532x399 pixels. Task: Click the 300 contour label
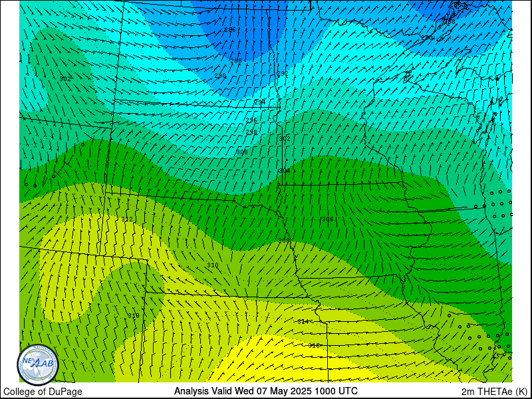(241, 152)
